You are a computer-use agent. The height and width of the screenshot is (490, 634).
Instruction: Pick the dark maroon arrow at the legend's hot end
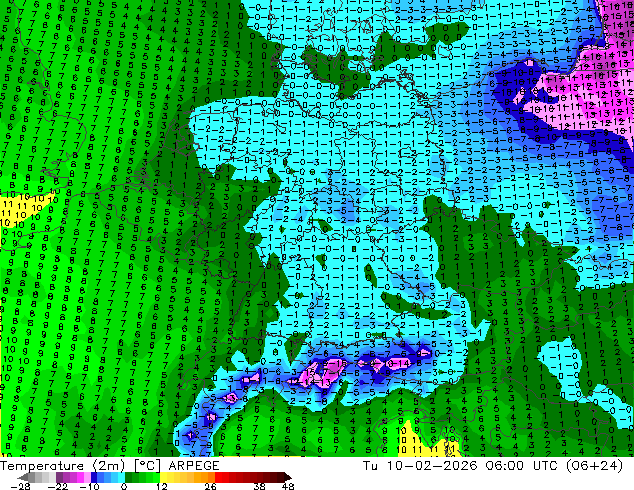[287, 477]
